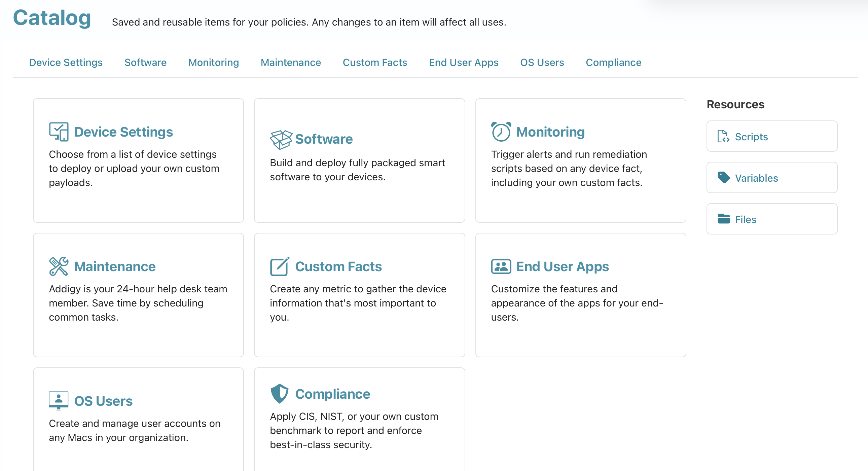Viewport: 868px width, 471px height.
Task: Click the Device Settings monitor-phone icon
Action: pyautogui.click(x=59, y=132)
